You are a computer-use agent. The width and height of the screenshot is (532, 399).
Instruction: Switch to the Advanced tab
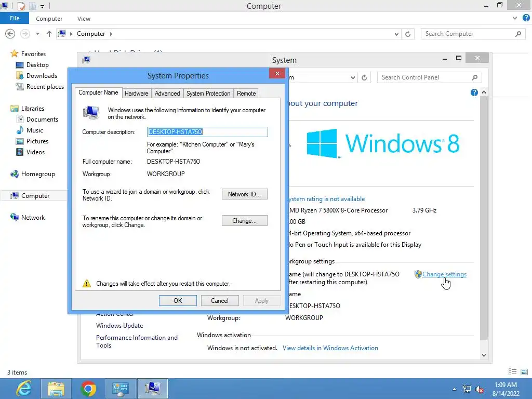167,94
